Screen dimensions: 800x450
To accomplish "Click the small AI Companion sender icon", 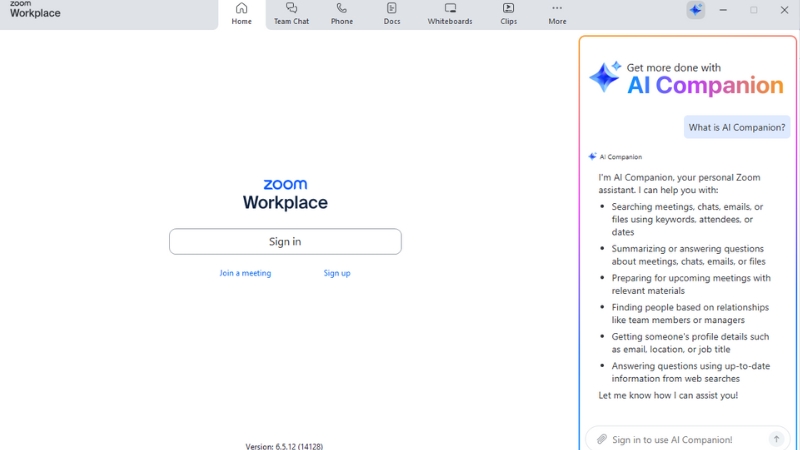I will click(x=592, y=157).
